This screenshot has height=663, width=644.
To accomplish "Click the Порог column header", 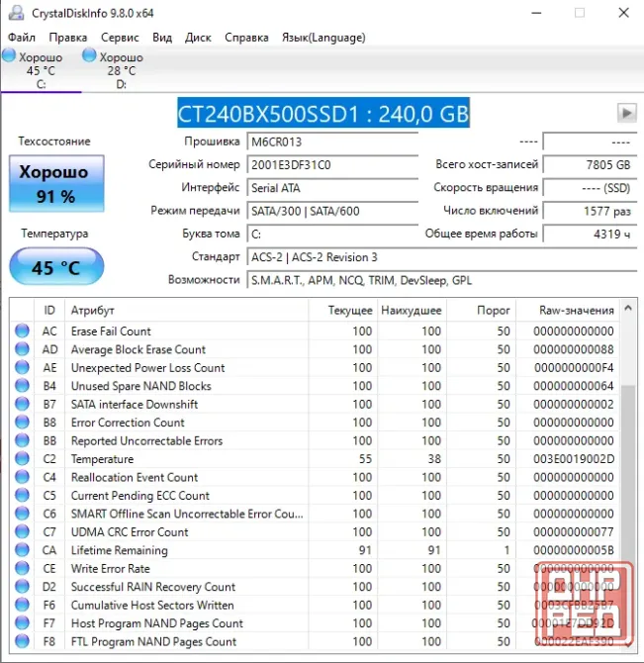I will (481, 311).
